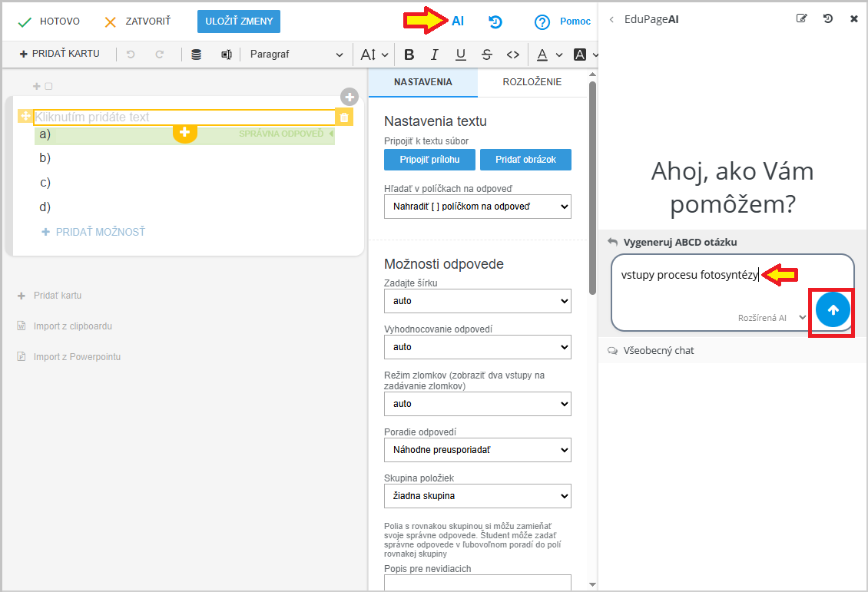Send the AI prompt with blue arrow button
Screen dimensions: 868x592
point(833,310)
